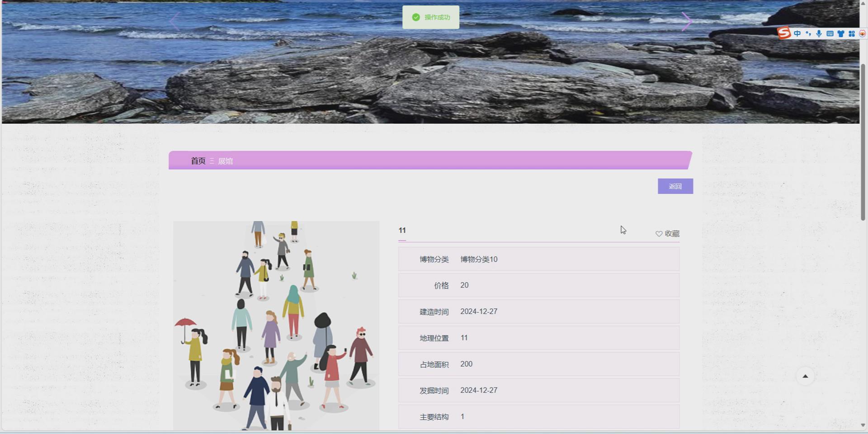Select the title text 11
Viewport: 868px width, 434px height.
402,230
